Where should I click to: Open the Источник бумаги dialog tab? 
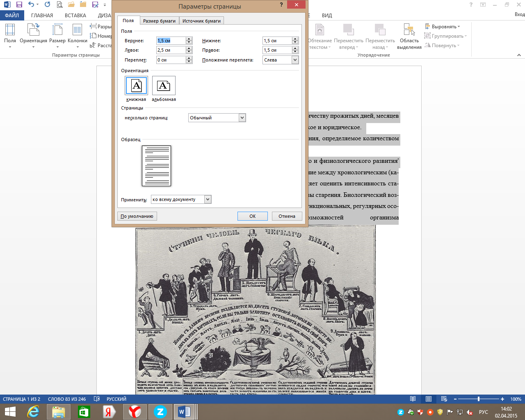pos(201,21)
